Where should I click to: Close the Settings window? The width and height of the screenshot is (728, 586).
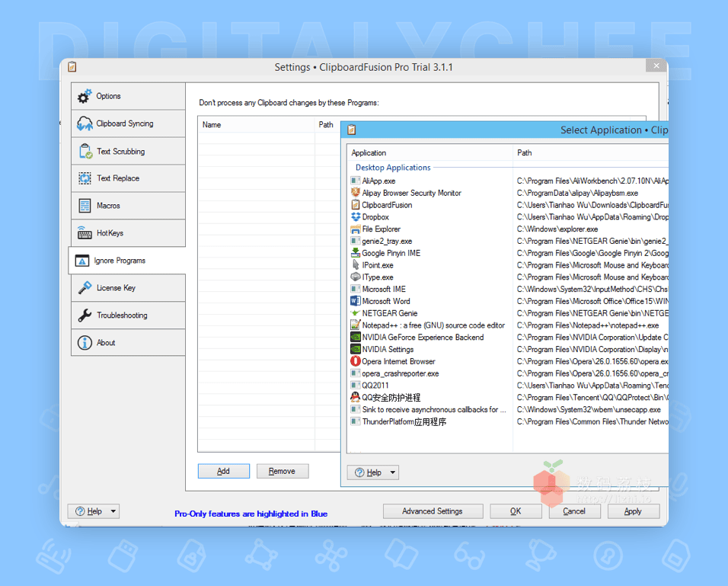(656, 66)
